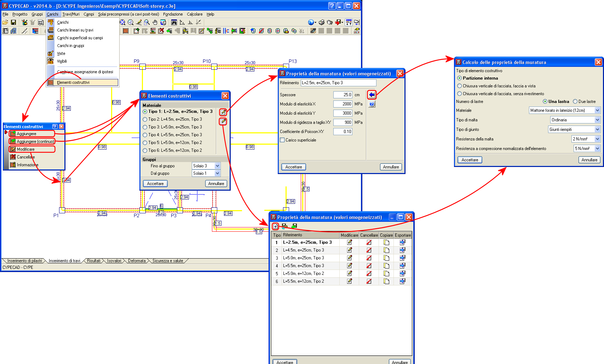Select Tipo 3 L=5.0m e=25cm radio button
The height and width of the screenshot is (364, 604).
point(145,127)
